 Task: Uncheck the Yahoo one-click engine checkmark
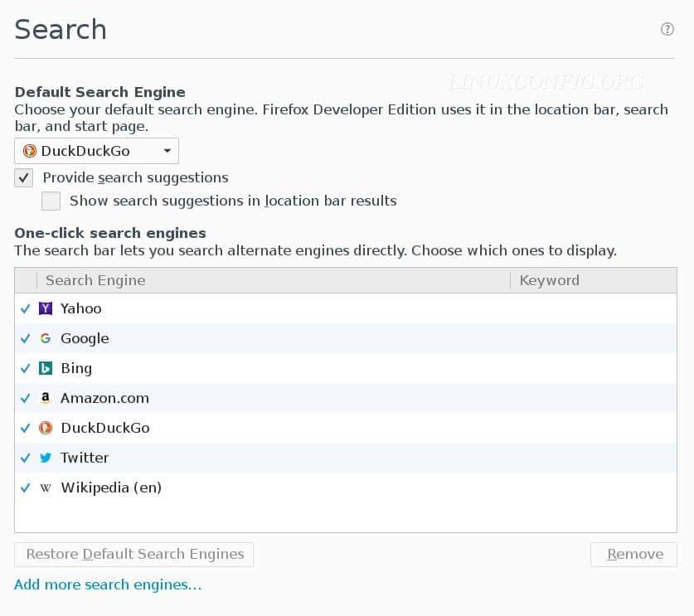coord(25,308)
